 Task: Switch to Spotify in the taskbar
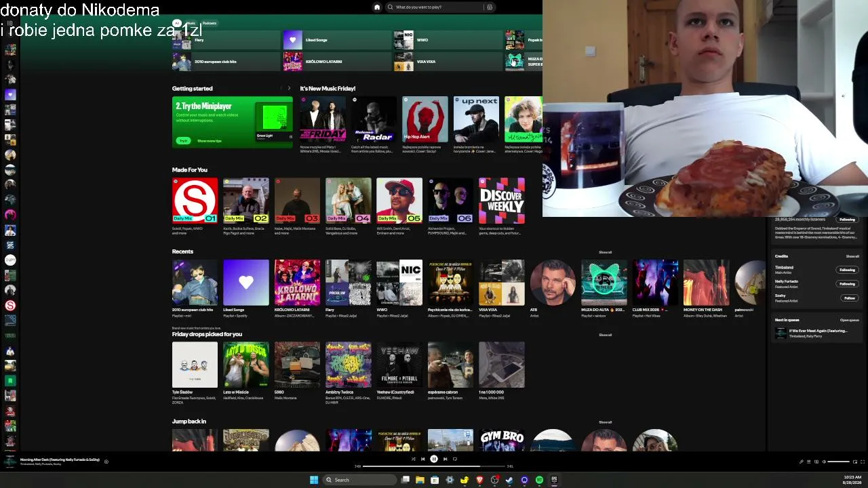coord(539,480)
